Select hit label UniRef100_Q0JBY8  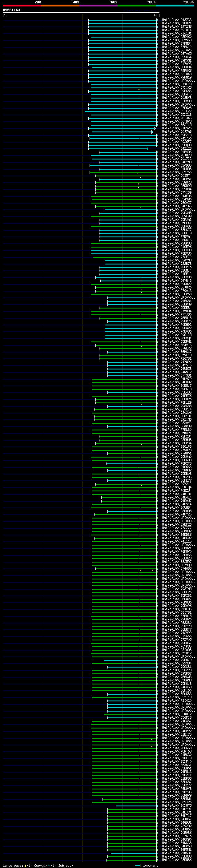click(176, 98)
